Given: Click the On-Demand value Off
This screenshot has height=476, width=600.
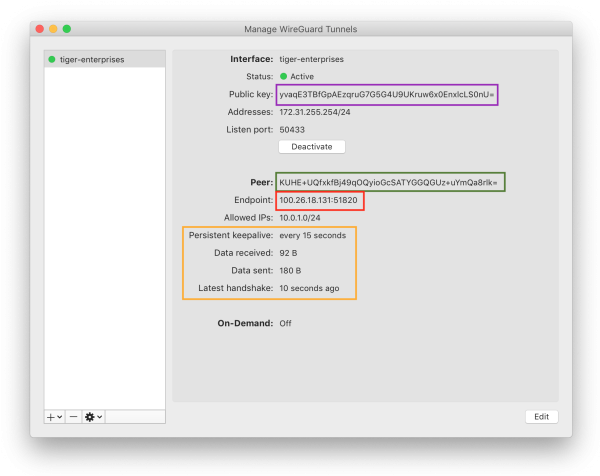Looking at the screenshot, I should coord(285,323).
